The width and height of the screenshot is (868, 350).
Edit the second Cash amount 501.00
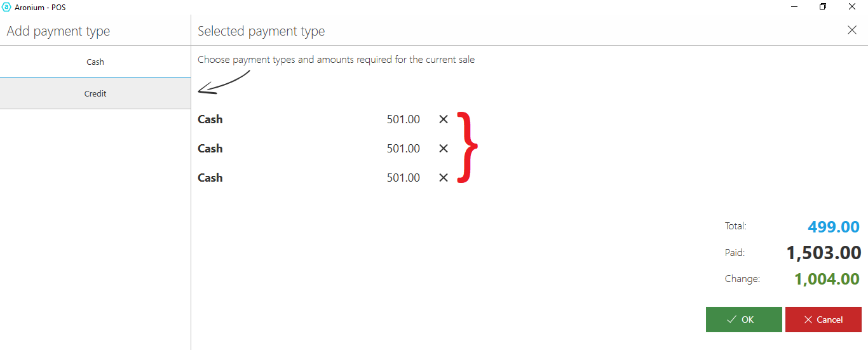pos(403,149)
